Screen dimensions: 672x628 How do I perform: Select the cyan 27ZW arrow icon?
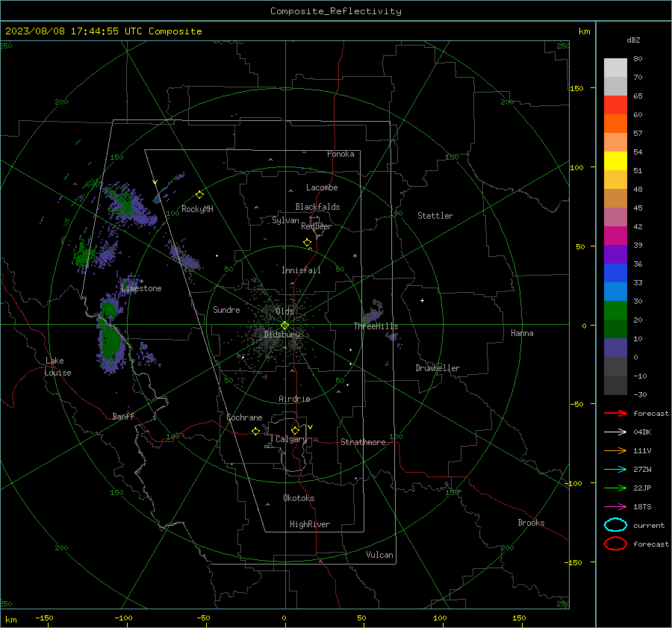tap(615, 469)
